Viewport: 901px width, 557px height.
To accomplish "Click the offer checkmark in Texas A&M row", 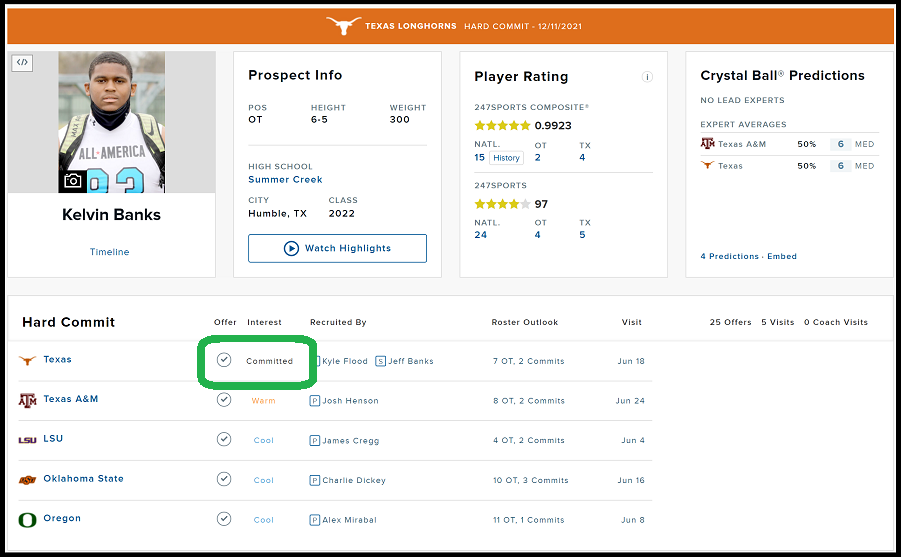I will pos(224,399).
